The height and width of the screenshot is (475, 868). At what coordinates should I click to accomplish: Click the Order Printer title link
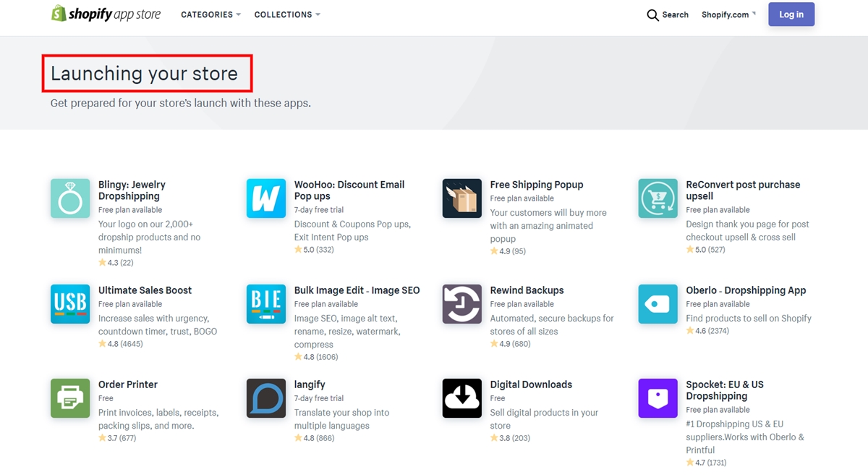(128, 384)
